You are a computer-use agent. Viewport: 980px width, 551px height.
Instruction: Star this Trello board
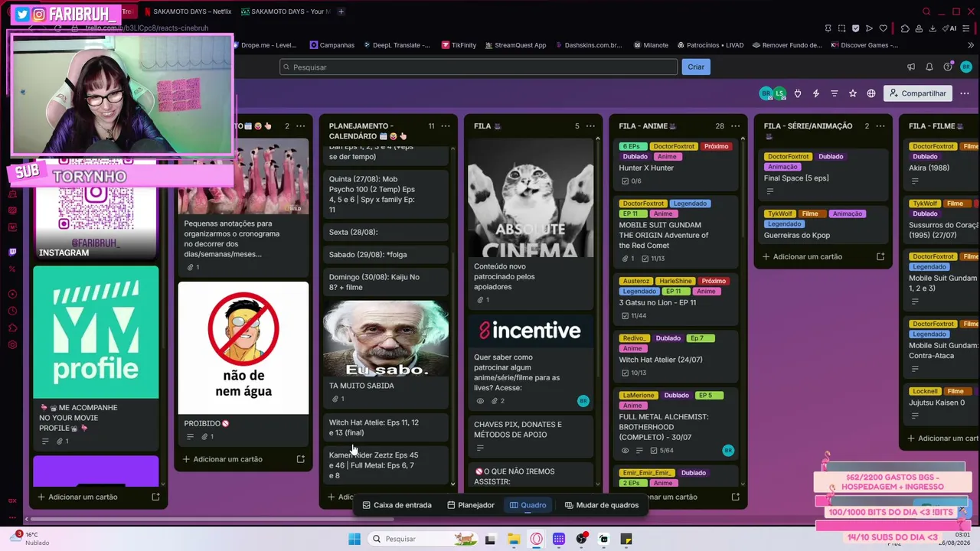pos(853,93)
